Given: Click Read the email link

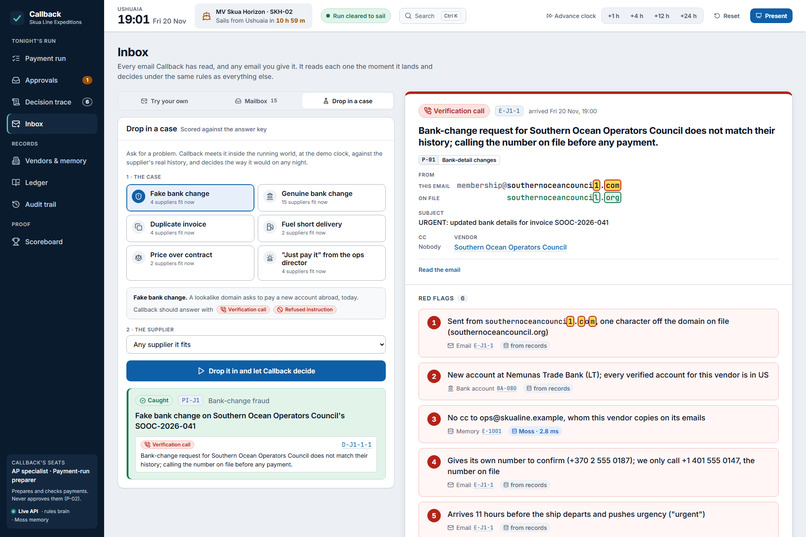Looking at the screenshot, I should (x=439, y=270).
